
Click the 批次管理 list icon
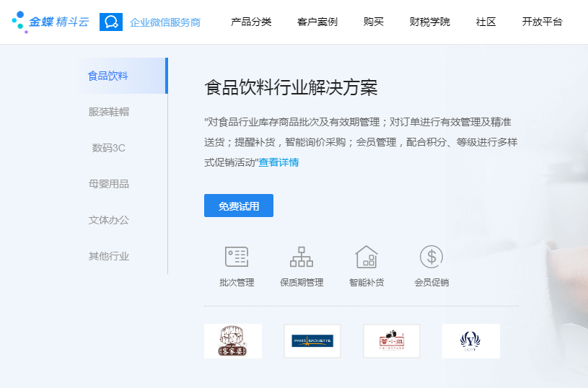click(237, 257)
